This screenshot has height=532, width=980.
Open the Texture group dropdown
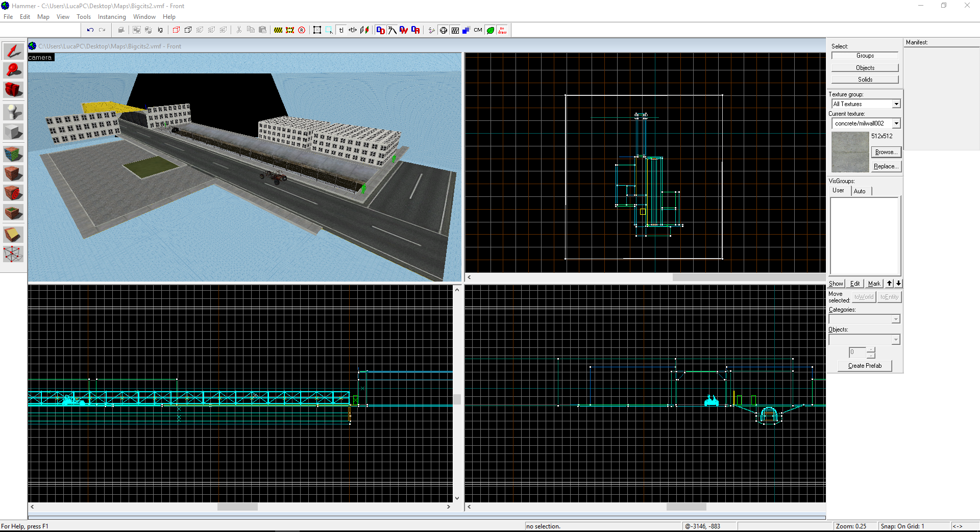click(896, 104)
